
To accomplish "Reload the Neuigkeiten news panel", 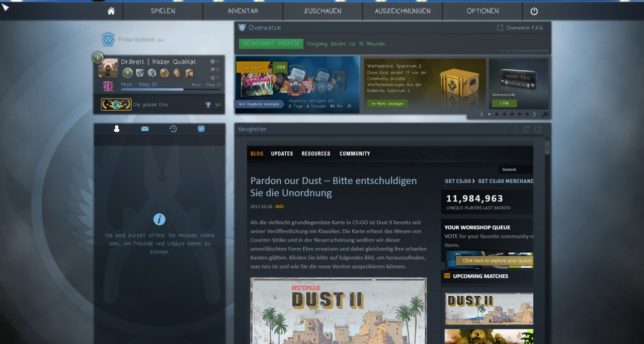I will (526, 129).
